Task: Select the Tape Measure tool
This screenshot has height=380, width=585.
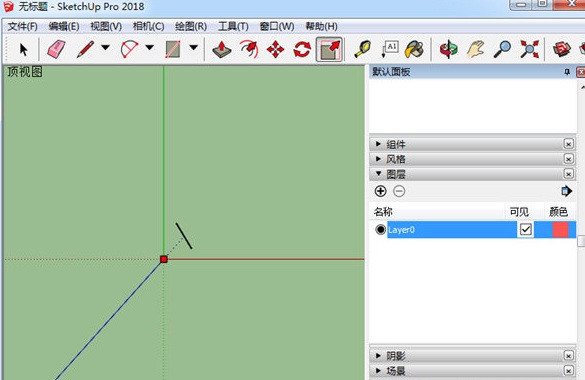Action: (x=362, y=49)
